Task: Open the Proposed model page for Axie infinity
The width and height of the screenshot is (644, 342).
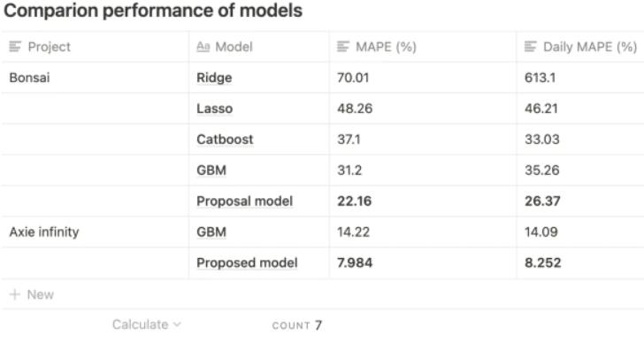Action: coord(247,262)
